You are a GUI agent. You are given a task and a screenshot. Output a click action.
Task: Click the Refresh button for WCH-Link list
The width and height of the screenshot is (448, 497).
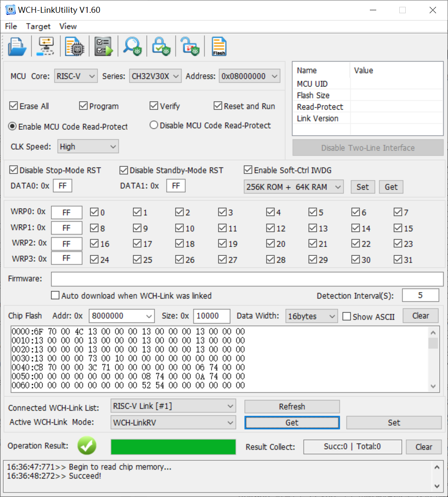292,406
